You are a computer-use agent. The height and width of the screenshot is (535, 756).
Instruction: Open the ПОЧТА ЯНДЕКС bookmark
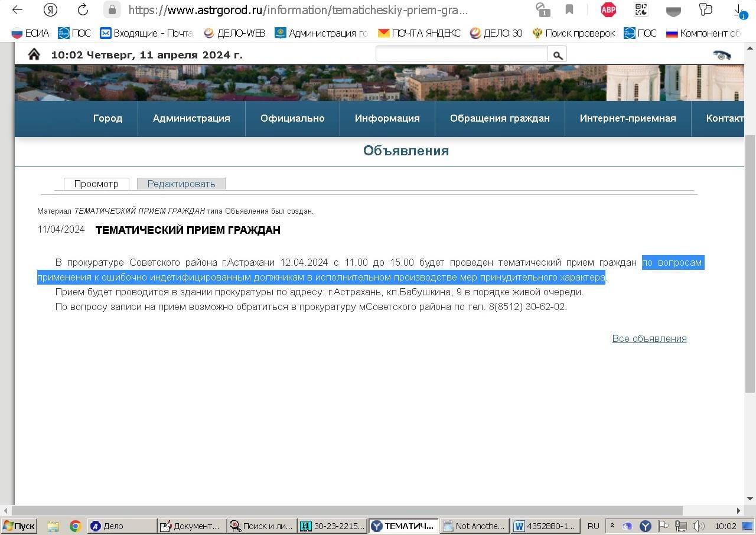click(x=419, y=33)
